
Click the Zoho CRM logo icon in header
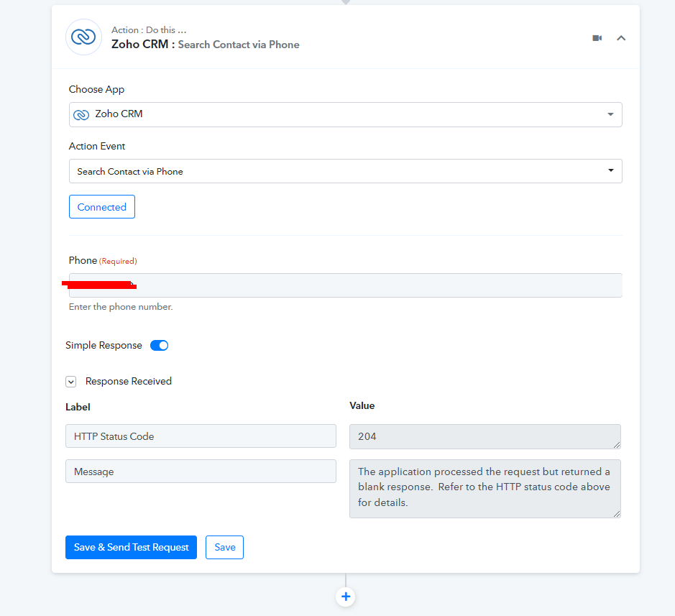[x=83, y=37]
